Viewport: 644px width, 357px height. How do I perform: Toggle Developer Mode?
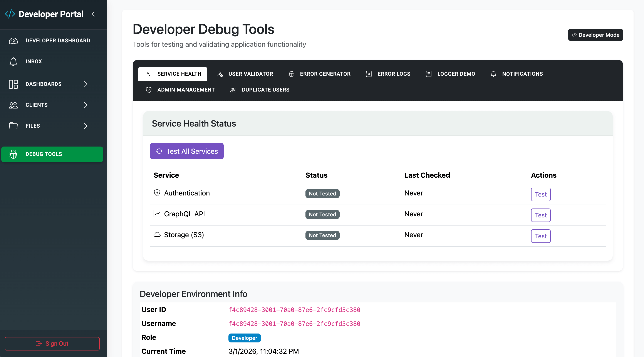595,35
